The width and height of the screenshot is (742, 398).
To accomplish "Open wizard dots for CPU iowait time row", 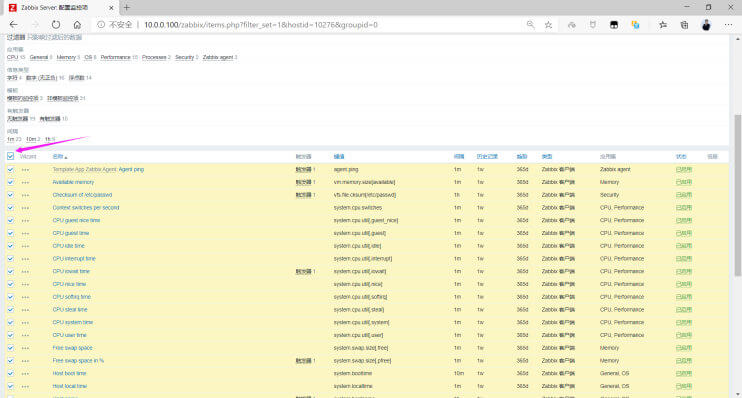I will pyautogui.click(x=25, y=272).
